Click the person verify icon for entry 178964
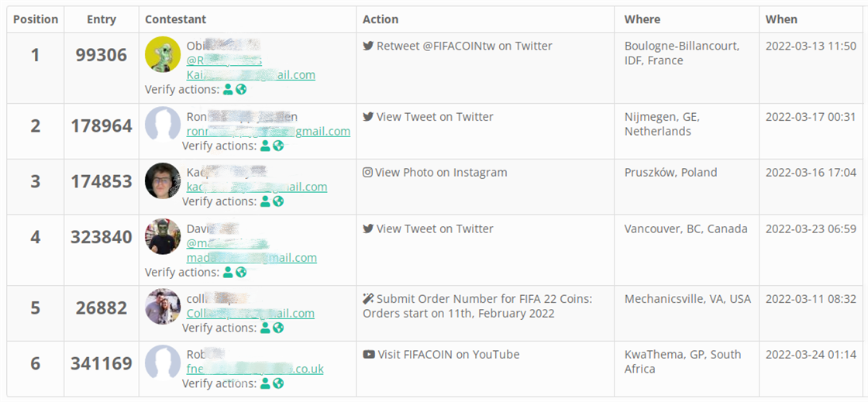868x402 pixels. [265, 146]
